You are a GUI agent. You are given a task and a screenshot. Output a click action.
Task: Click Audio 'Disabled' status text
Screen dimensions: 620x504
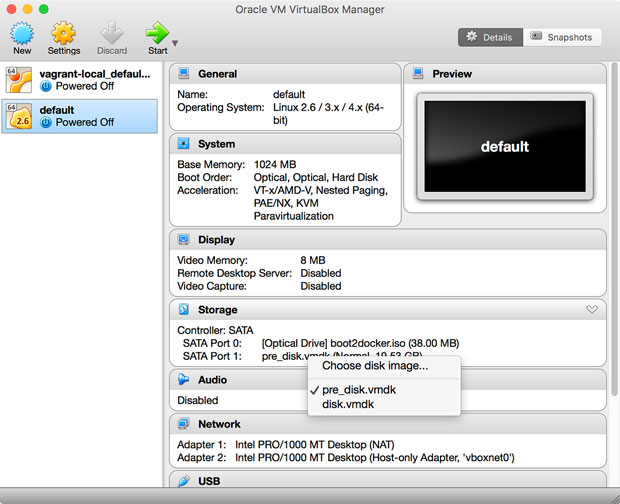click(197, 400)
